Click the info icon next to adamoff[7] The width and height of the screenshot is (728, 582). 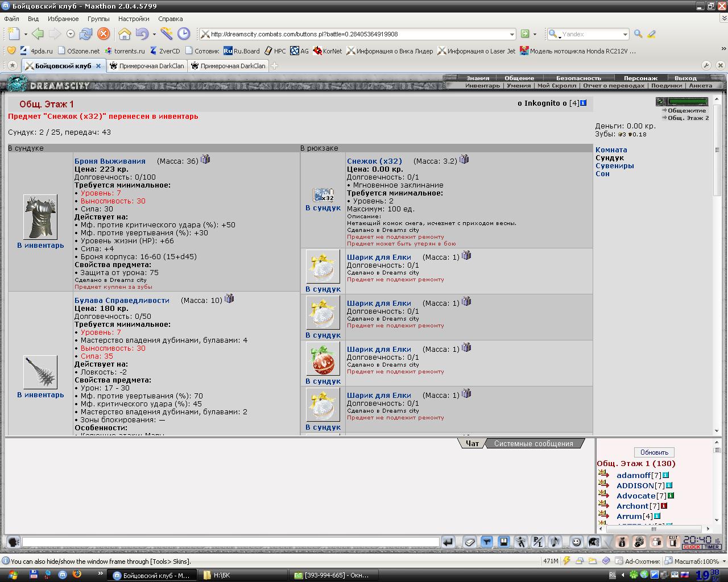click(x=666, y=475)
